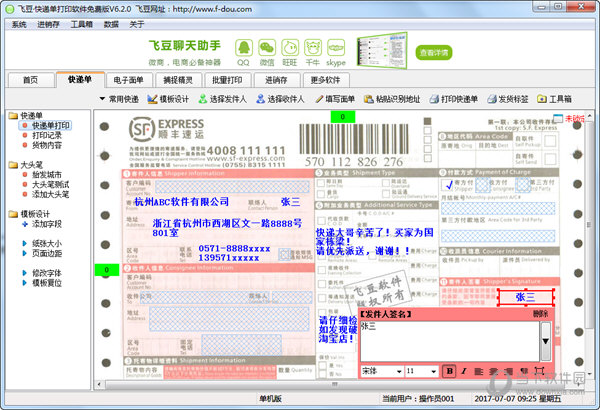Click the signature box down-arrow button
600x410 pixels.
[546, 341]
